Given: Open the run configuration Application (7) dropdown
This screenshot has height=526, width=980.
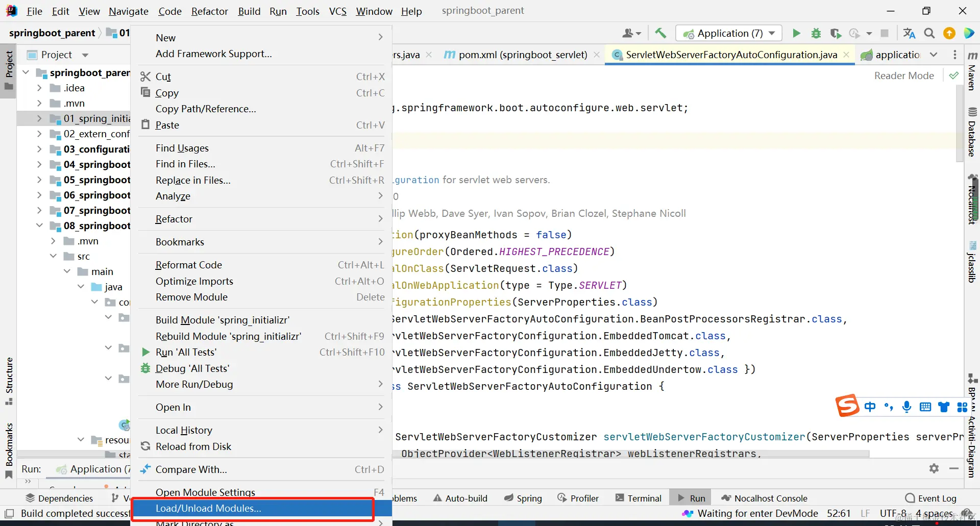Looking at the screenshot, I should click(728, 33).
